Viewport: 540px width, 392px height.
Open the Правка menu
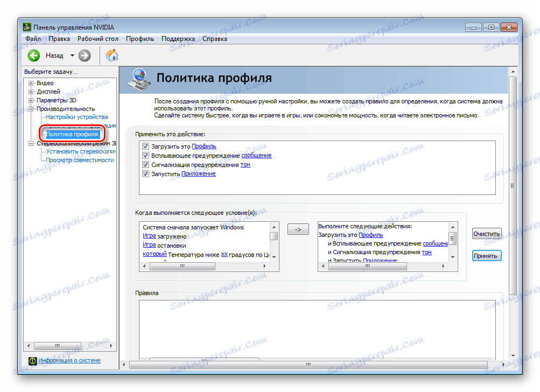click(x=59, y=39)
